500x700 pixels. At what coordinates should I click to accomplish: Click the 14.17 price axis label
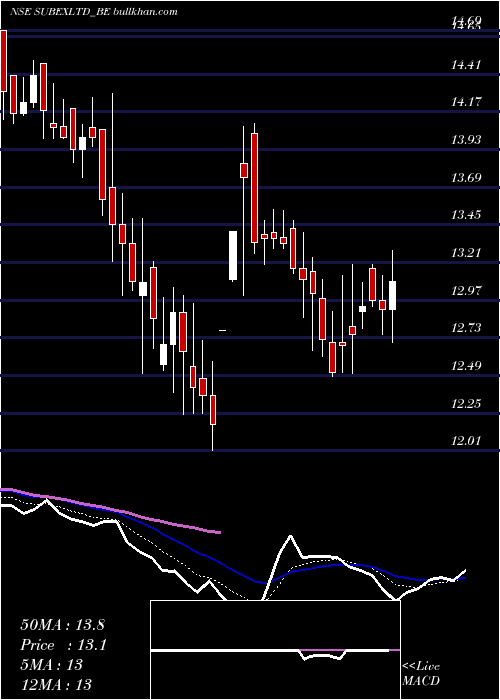(x=467, y=102)
